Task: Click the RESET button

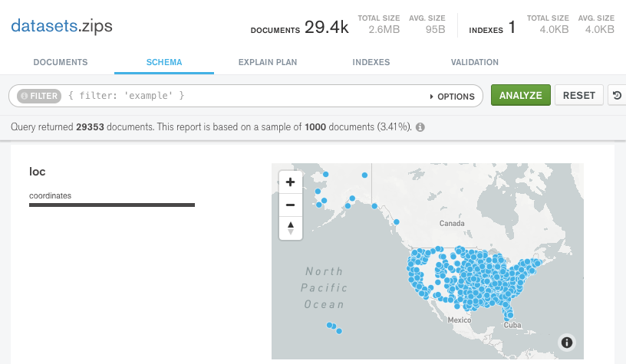Action: coord(578,96)
